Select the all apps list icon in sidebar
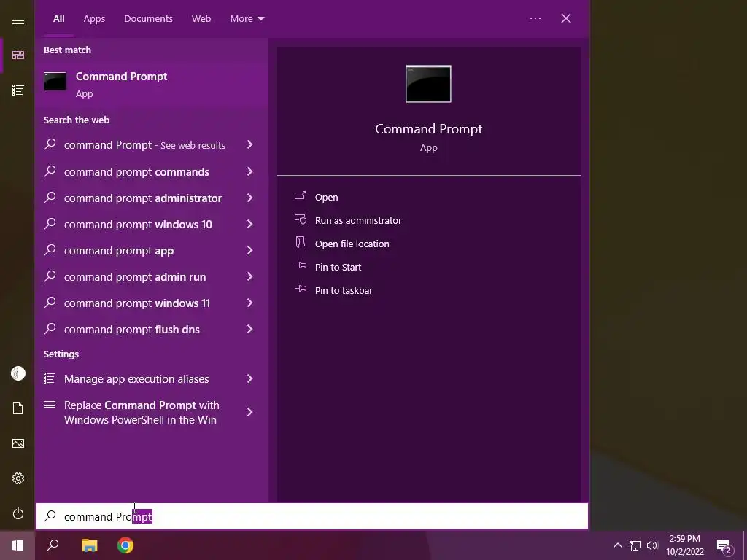 (18, 90)
